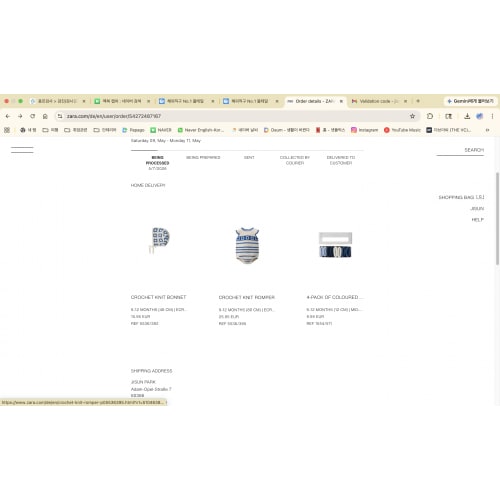Open the side panel or reading list icon

pos(449,116)
